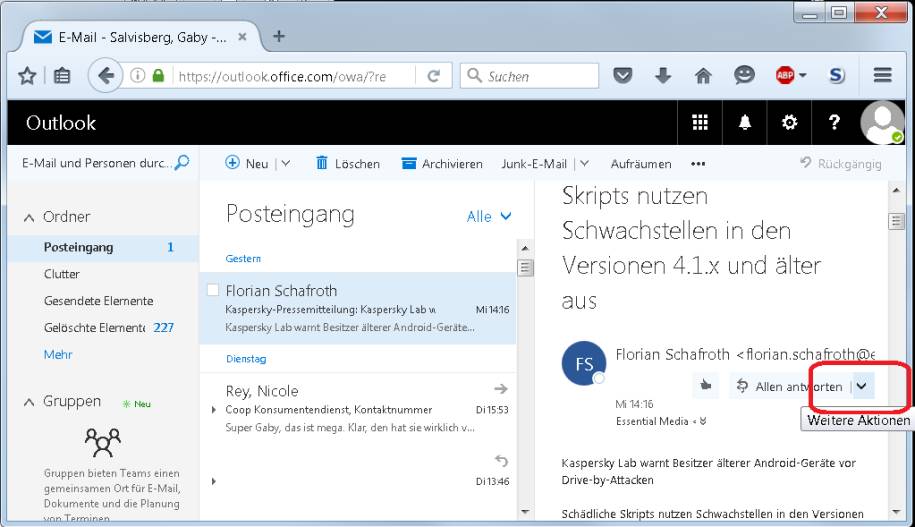Reload the page with the refresh icon

coord(434,76)
